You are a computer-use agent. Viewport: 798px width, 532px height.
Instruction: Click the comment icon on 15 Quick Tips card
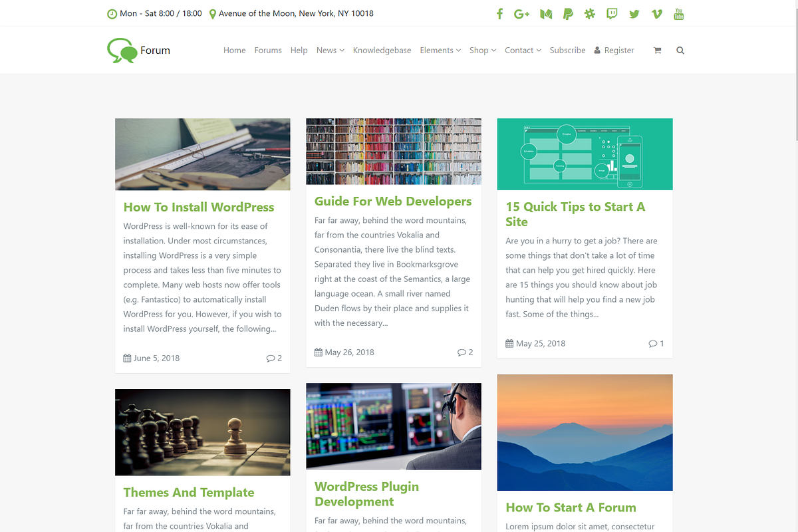click(652, 344)
